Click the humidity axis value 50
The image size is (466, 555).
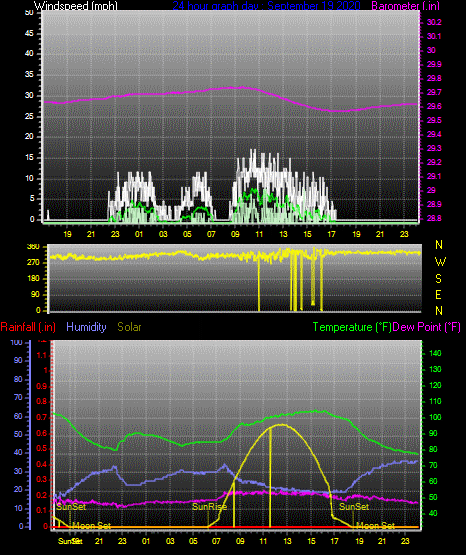click(18, 434)
